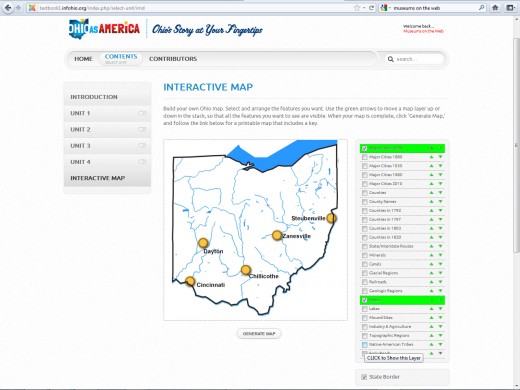The height and width of the screenshot is (390, 520).
Task: Move Geologic Regions layer up
Action: tap(431, 291)
